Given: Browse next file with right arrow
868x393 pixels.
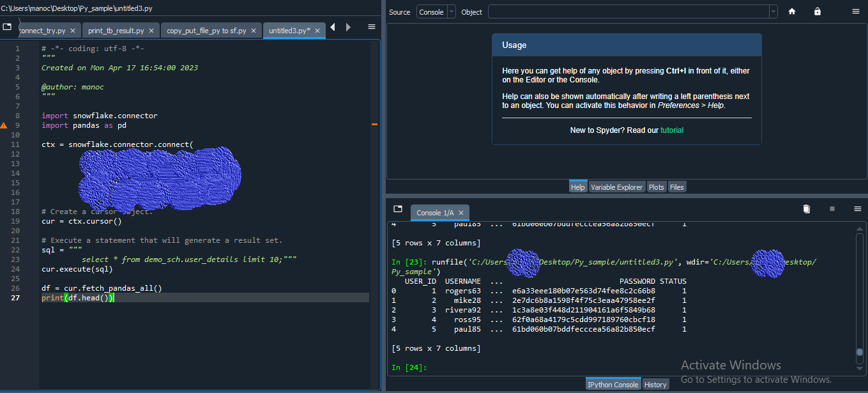Looking at the screenshot, I should pyautogui.click(x=347, y=27).
